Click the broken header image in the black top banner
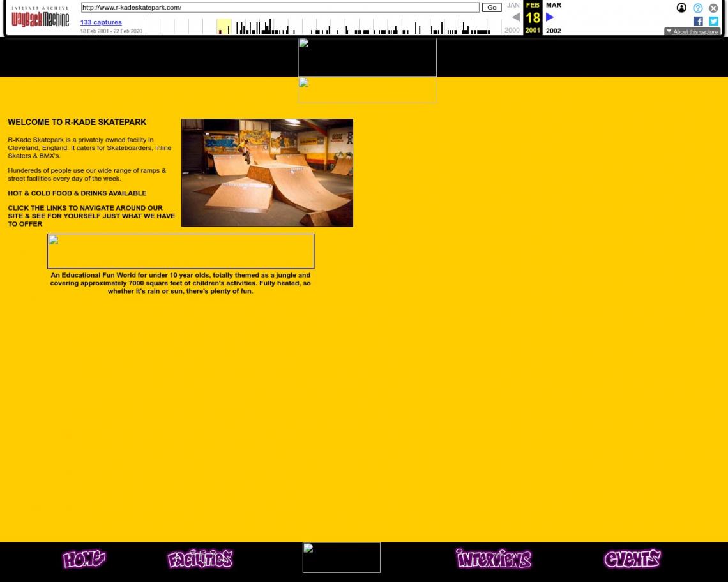Viewport: 728px width, 582px height. (367, 57)
